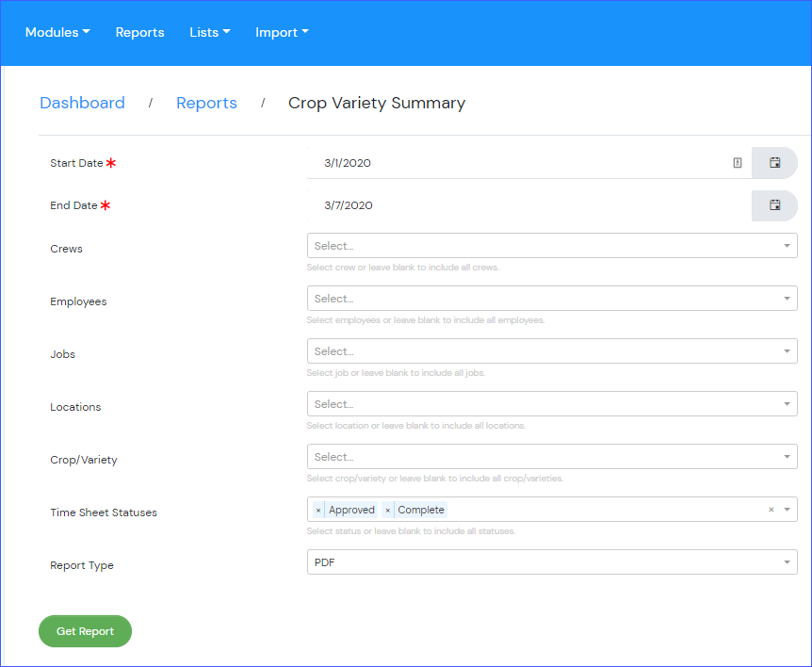Click the Employees field label
The height and width of the screenshot is (667, 812).
(78, 301)
